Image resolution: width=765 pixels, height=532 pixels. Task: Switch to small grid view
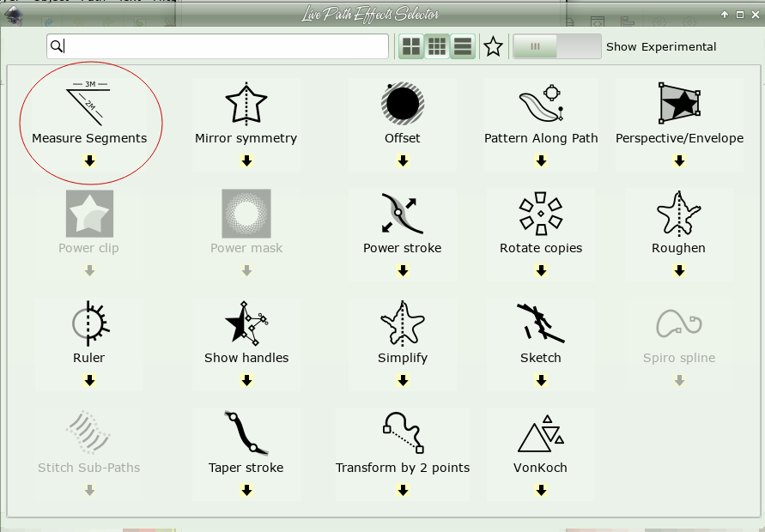tap(437, 47)
